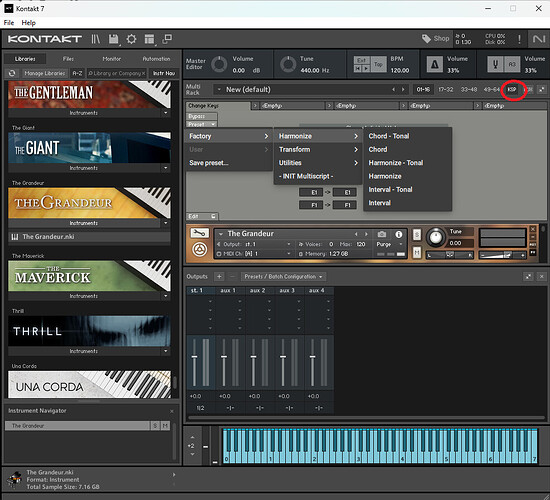Toggle the metronome icon
The height and width of the screenshot is (500, 550).
pos(435,65)
